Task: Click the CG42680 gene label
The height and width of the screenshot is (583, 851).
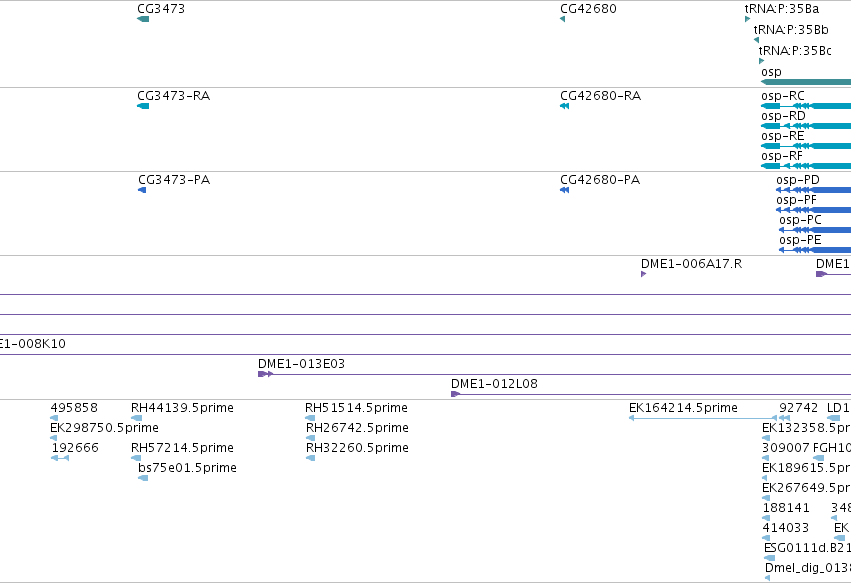Action: point(588,9)
